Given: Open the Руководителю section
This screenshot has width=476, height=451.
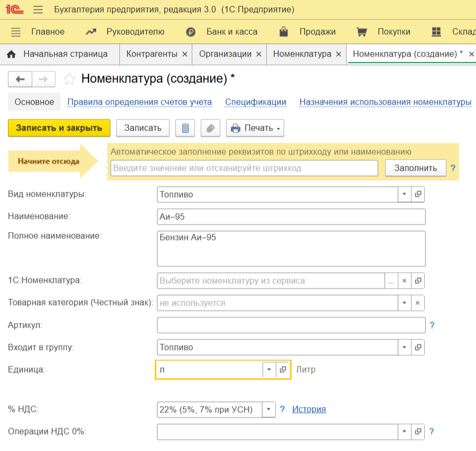Looking at the screenshot, I should pyautogui.click(x=135, y=32).
